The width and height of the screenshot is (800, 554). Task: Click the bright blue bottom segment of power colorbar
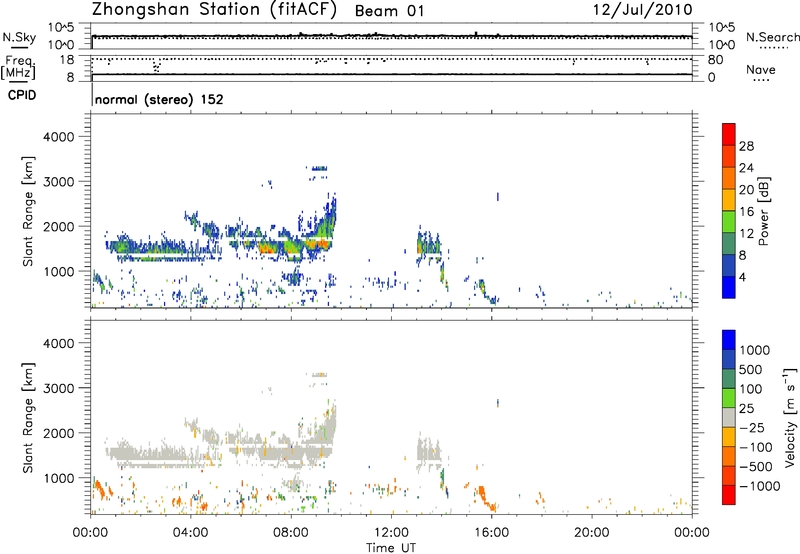pos(729,287)
